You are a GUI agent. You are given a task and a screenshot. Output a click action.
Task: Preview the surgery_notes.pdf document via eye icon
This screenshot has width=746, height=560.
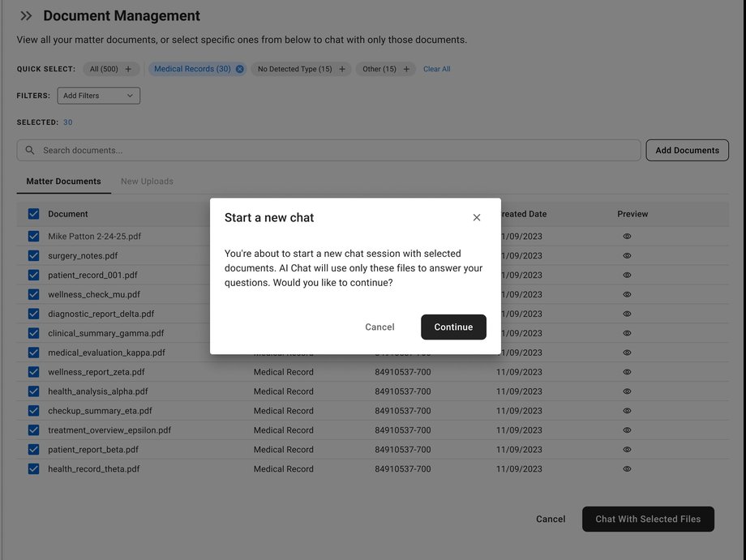point(627,256)
